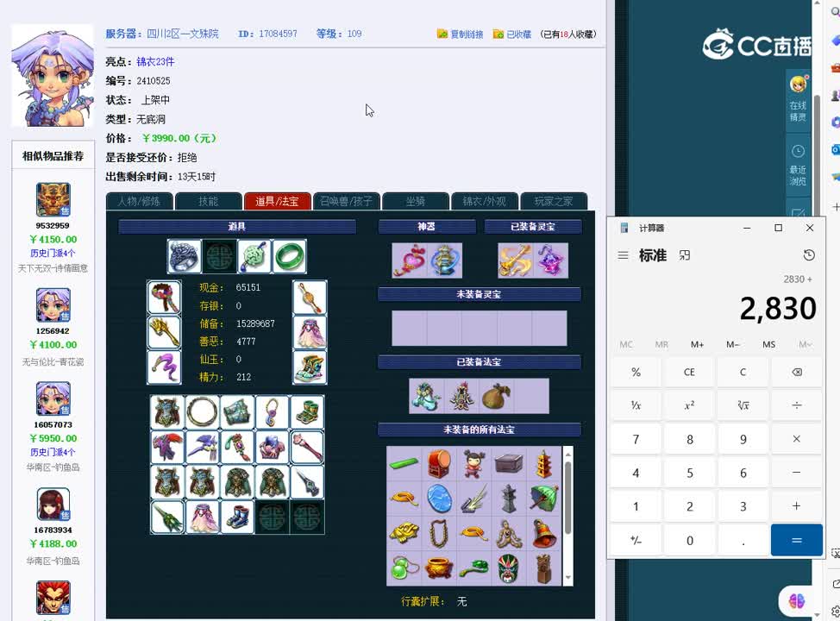Viewport: 840px width, 621px height.
Task: Click calculator backspace button
Action: click(x=797, y=372)
